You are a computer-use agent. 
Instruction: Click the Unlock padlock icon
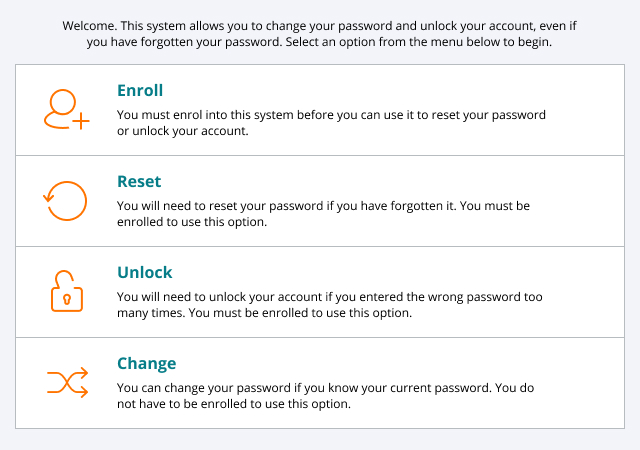(67, 291)
